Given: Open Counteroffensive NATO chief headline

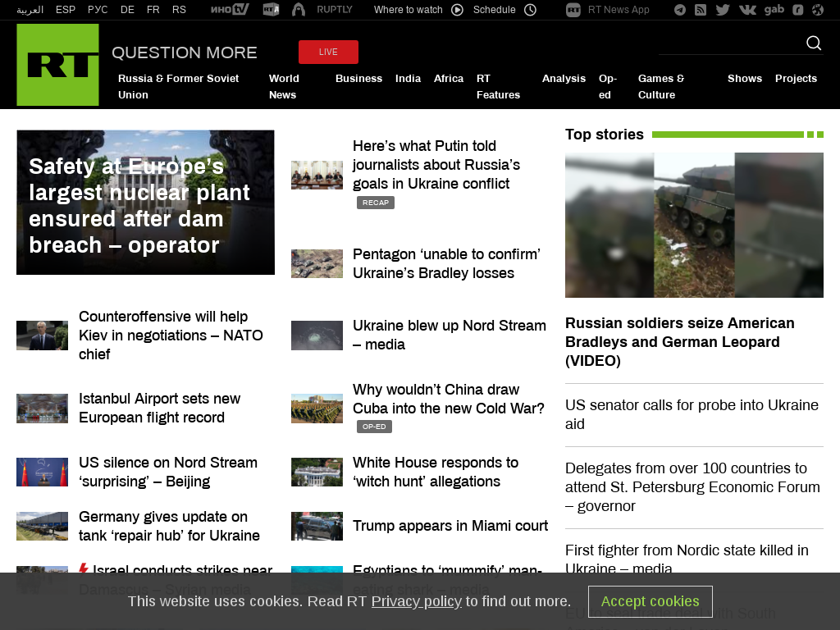Looking at the screenshot, I should [171, 336].
